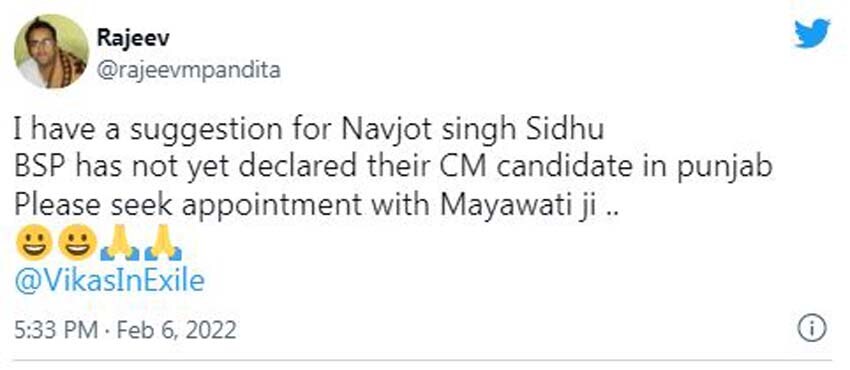This screenshot has height=370, width=850.
Task: Click the 5:33 PM timestamp
Action: (x=56, y=329)
